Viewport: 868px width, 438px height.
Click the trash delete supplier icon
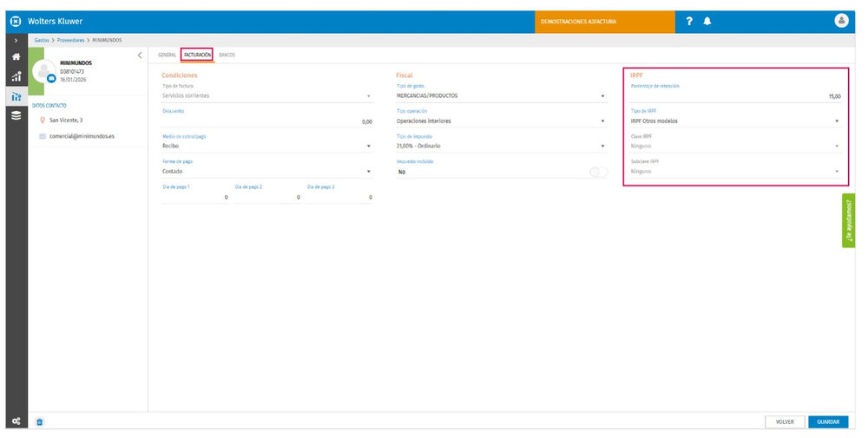pos(40,422)
